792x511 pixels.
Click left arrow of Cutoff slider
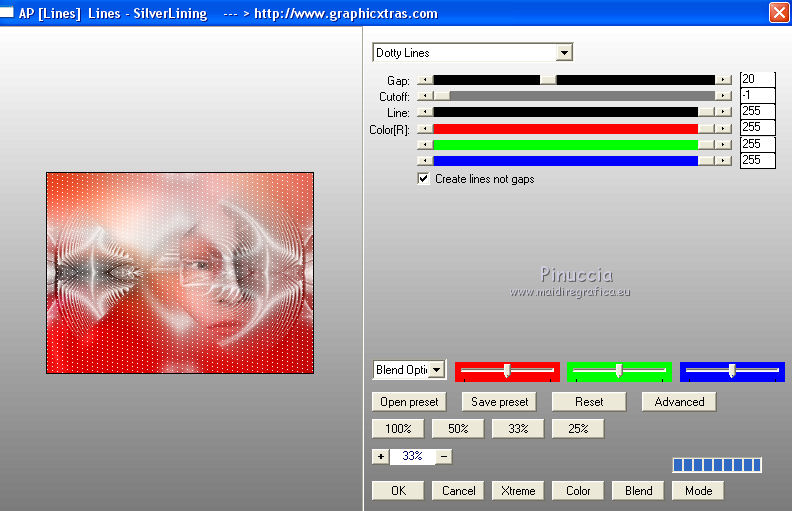click(x=425, y=96)
